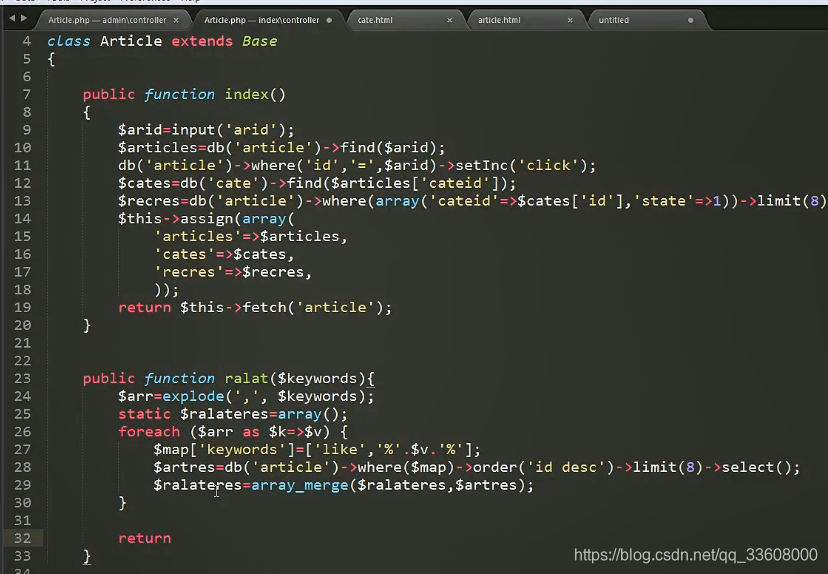Click the 'cateid' string on line 12

(456, 183)
